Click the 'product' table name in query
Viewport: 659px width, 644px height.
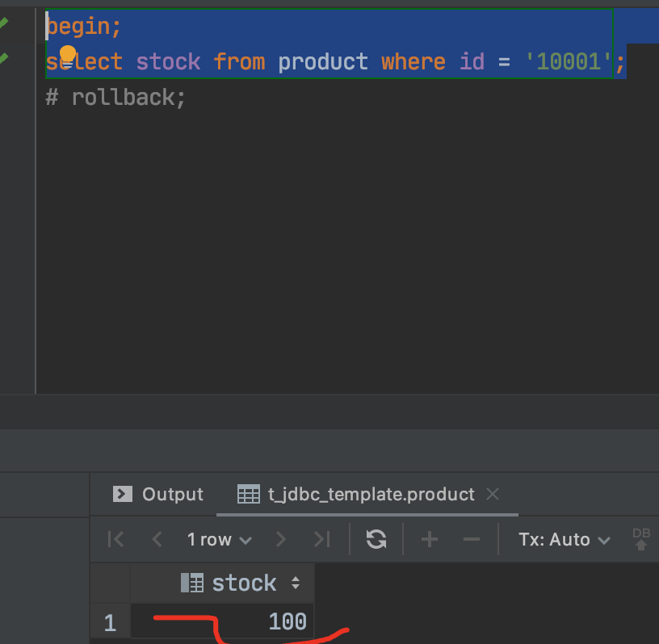point(323,61)
